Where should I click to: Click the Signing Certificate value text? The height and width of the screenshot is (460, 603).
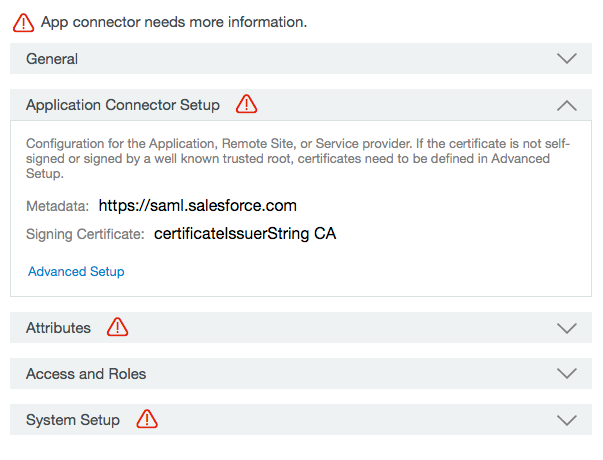(245, 234)
